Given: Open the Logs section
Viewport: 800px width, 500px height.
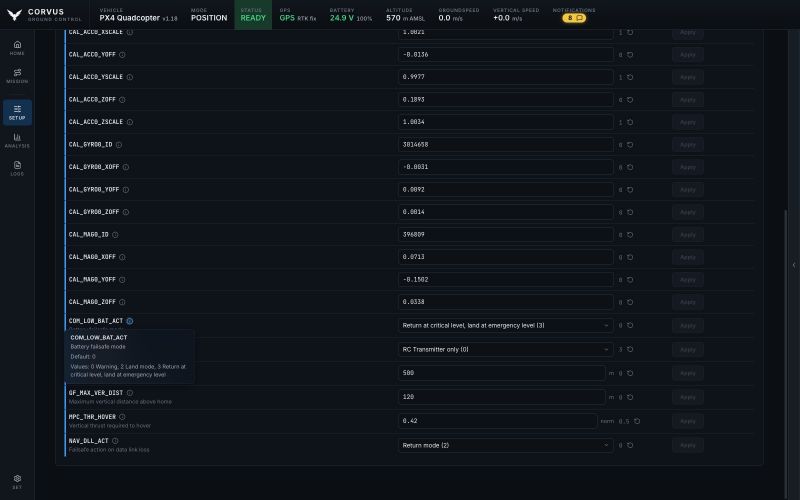Looking at the screenshot, I should coord(17,169).
